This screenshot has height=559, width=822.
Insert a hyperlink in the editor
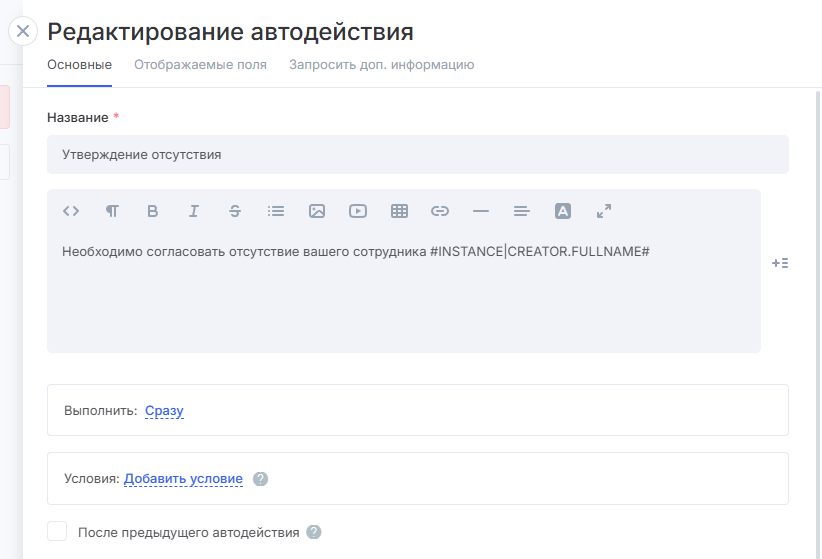440,211
